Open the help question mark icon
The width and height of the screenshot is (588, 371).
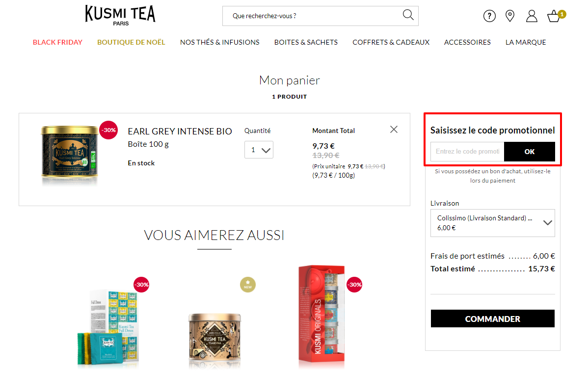click(x=489, y=16)
